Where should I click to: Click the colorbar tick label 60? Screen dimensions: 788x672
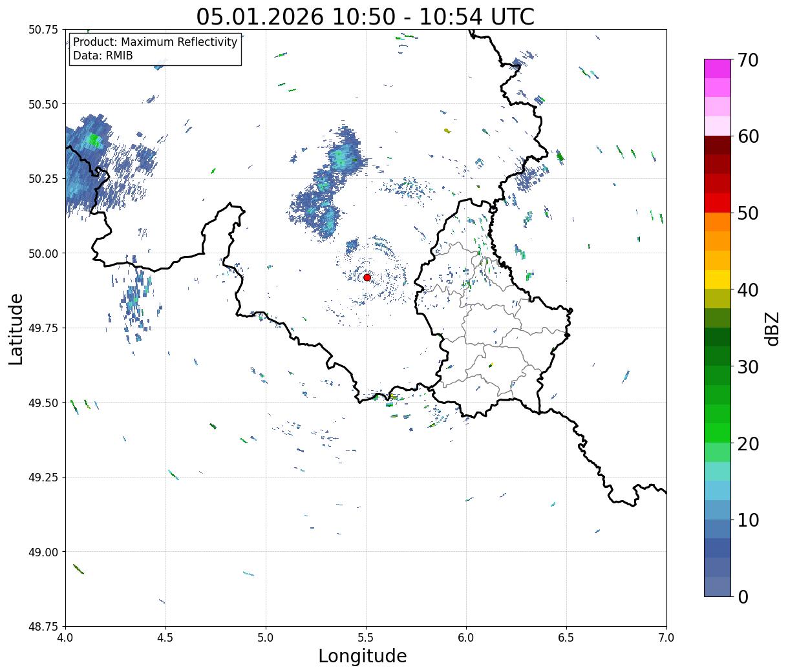click(x=748, y=136)
